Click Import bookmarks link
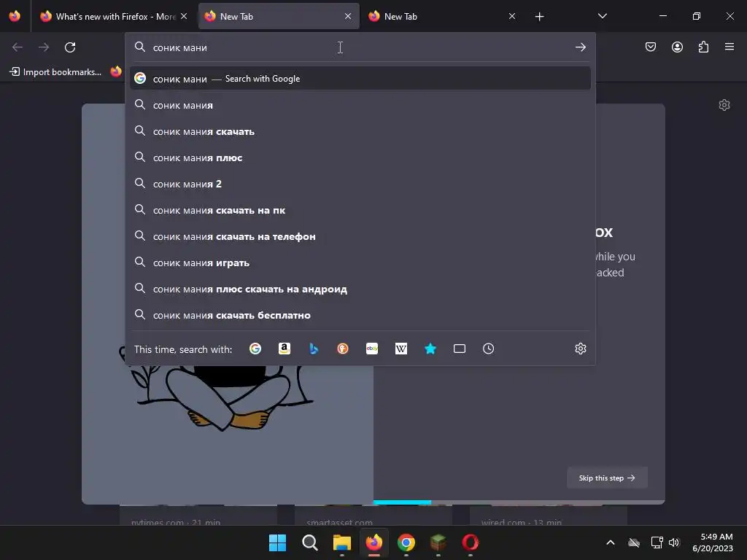Screen dimensions: 747x560 pyautogui.click(x=55, y=72)
